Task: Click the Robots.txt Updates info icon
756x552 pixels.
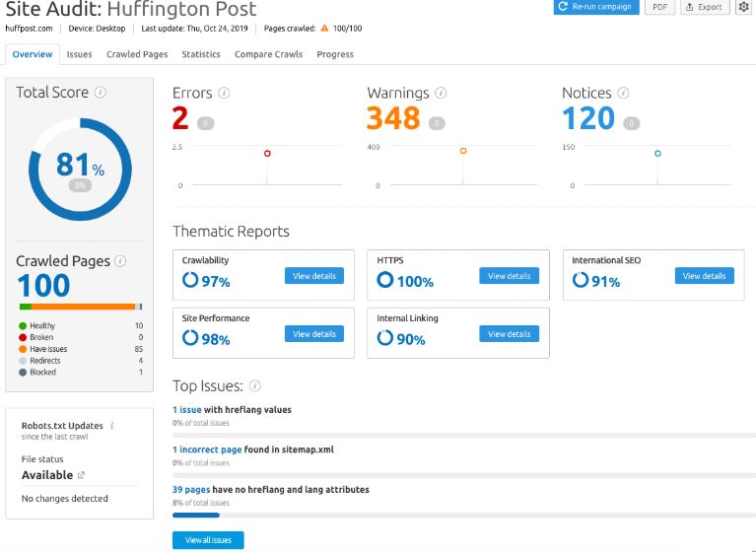Action: [x=111, y=425]
